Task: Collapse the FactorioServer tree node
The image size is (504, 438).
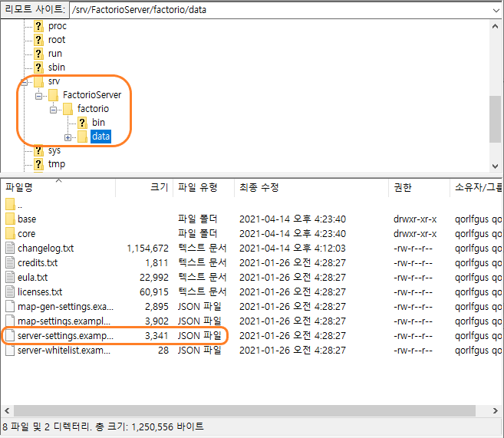Action: point(38,96)
